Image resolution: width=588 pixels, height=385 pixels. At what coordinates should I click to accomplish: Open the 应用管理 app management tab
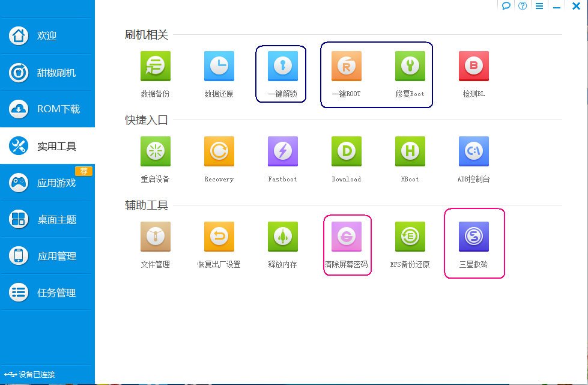pyautogui.click(x=47, y=256)
